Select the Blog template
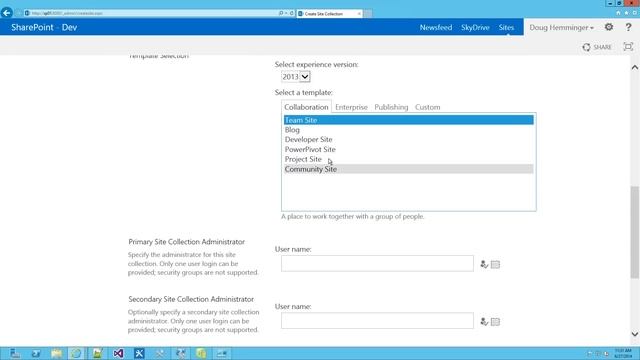Viewport: 640px width, 360px height. click(x=409, y=130)
